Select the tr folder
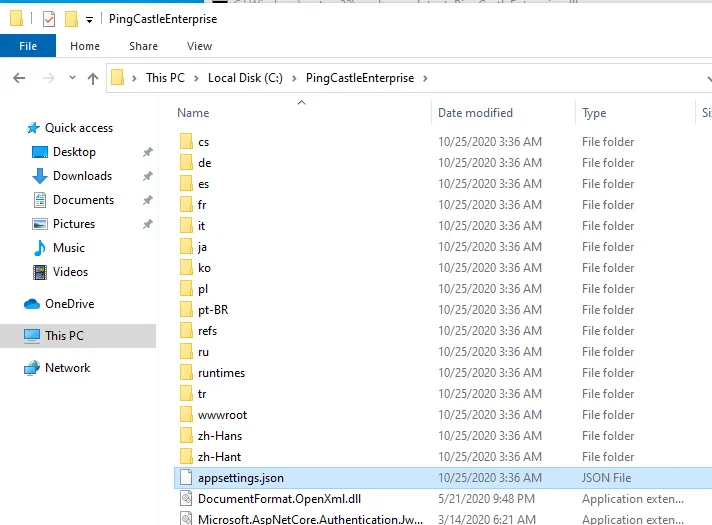The height and width of the screenshot is (525, 712). tap(202, 394)
